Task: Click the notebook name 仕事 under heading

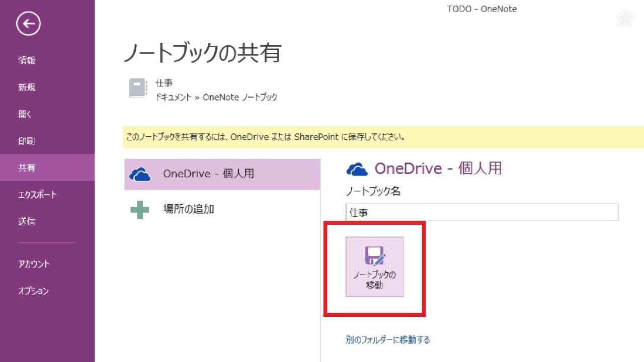Action: [164, 83]
